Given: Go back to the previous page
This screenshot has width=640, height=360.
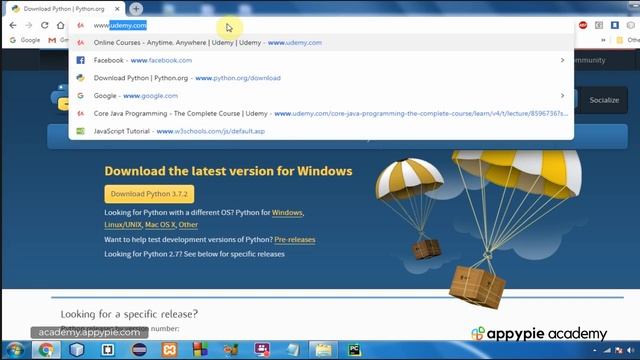Looking at the screenshot, I should [x=13, y=25].
